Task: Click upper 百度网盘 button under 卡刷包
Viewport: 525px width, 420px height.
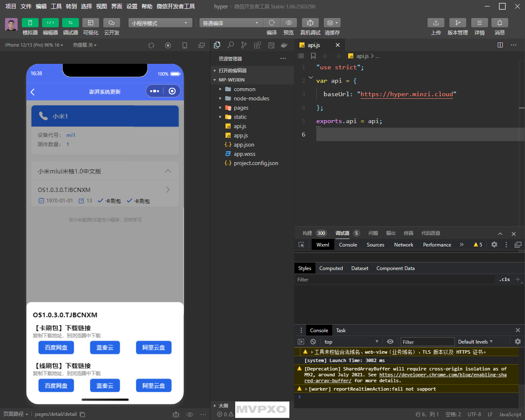Action: [x=56, y=347]
